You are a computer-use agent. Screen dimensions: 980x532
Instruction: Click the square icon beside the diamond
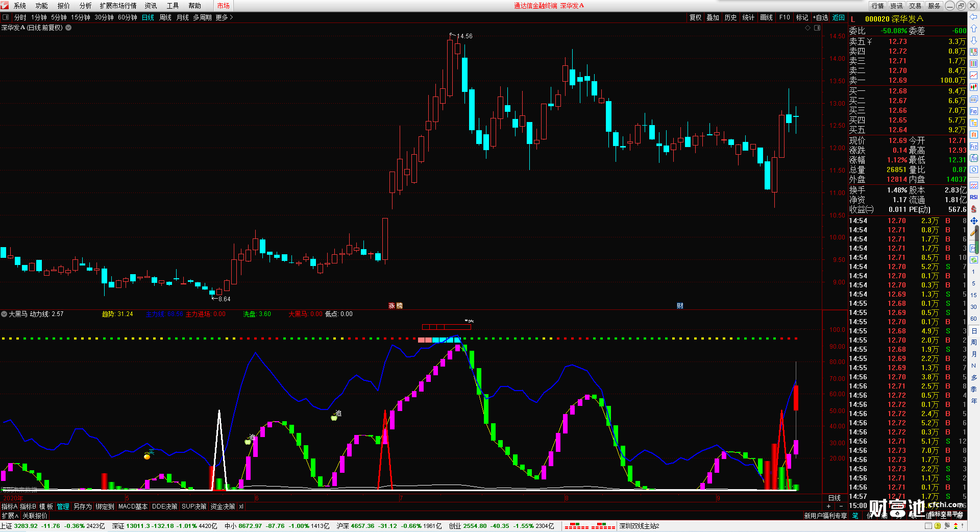coord(817,28)
